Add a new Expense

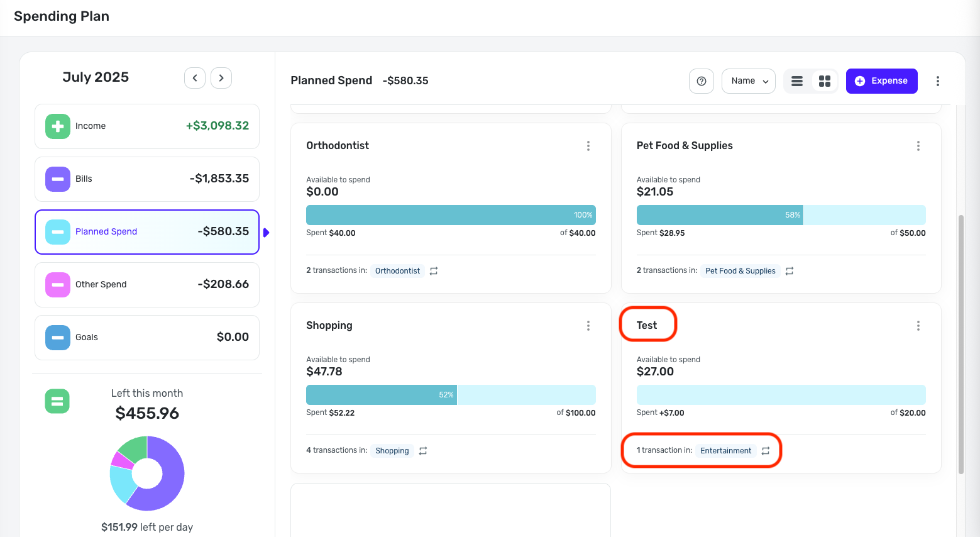[881, 81]
